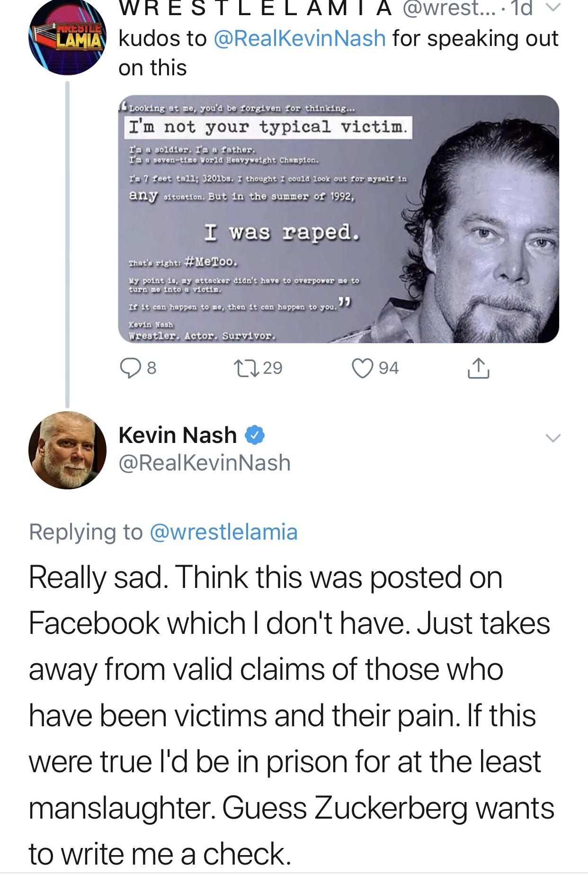Tap the WRESTLELAMIA account name
588x875 pixels.
255,9
